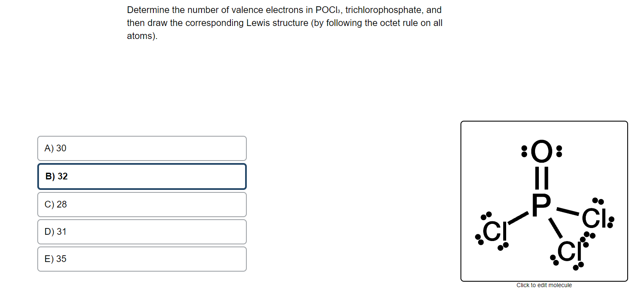Choose answer option C) 28
644x306 pixels.
[142, 205]
